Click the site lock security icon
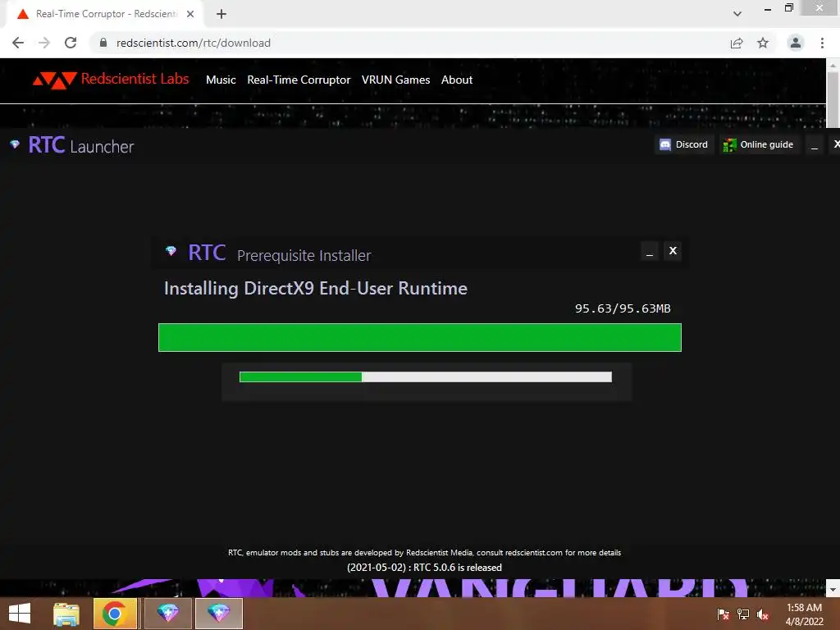The image size is (840, 630). pos(103,43)
